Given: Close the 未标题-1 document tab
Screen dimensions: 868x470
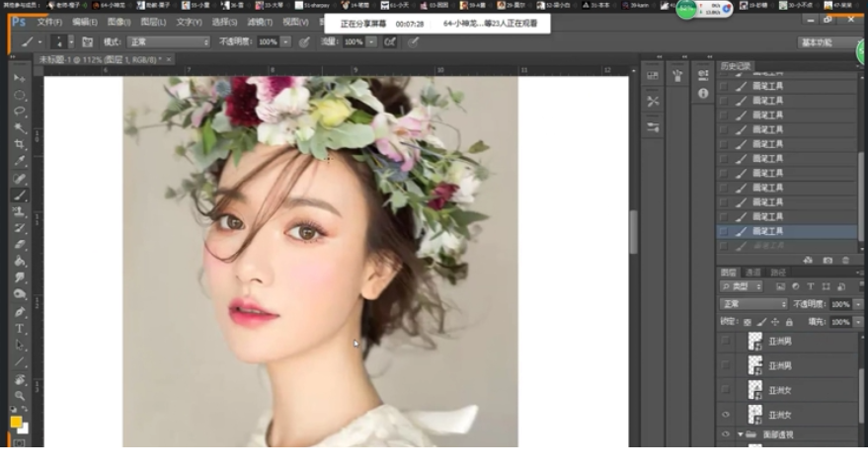Looking at the screenshot, I should (169, 59).
